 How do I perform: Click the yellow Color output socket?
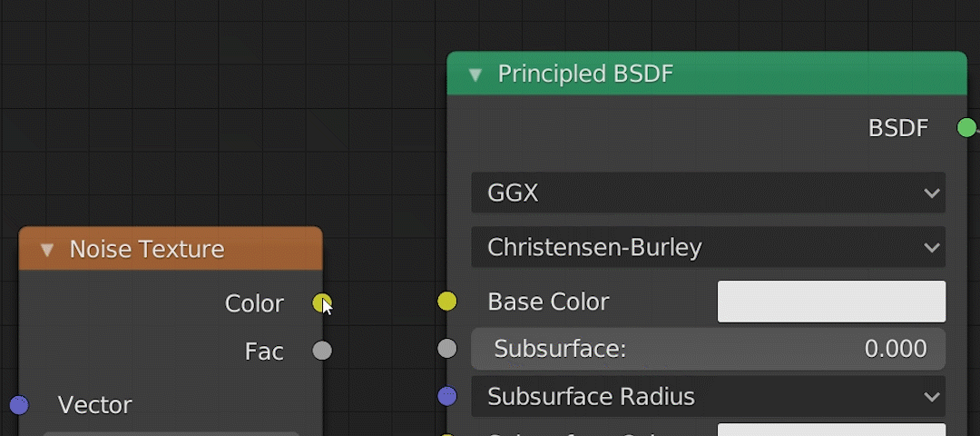pyautogui.click(x=321, y=303)
